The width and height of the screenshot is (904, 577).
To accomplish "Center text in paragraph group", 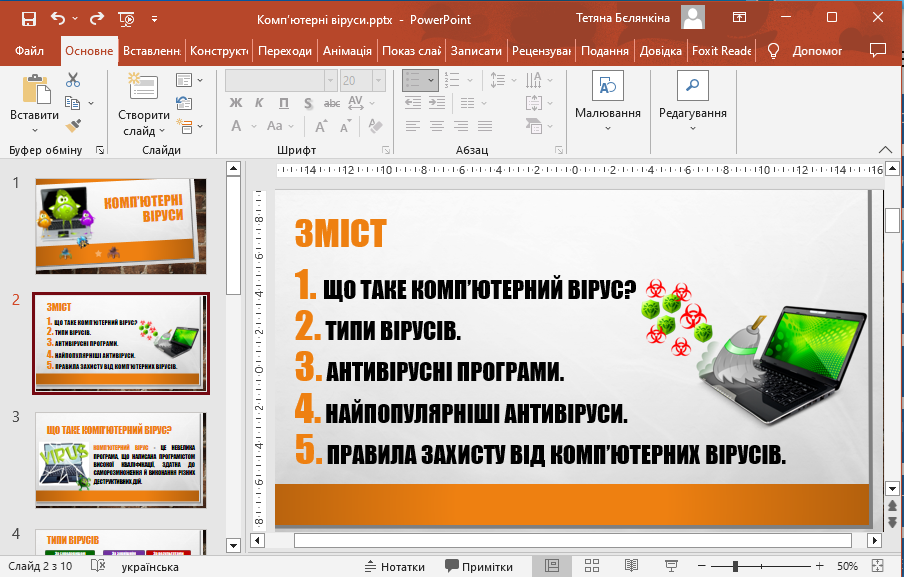I will pyautogui.click(x=436, y=126).
